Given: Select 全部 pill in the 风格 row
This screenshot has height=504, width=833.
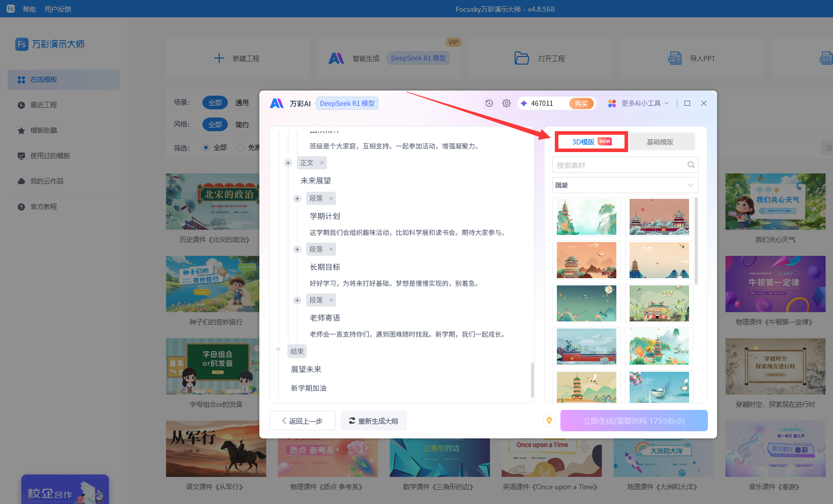Looking at the screenshot, I should pos(215,124).
